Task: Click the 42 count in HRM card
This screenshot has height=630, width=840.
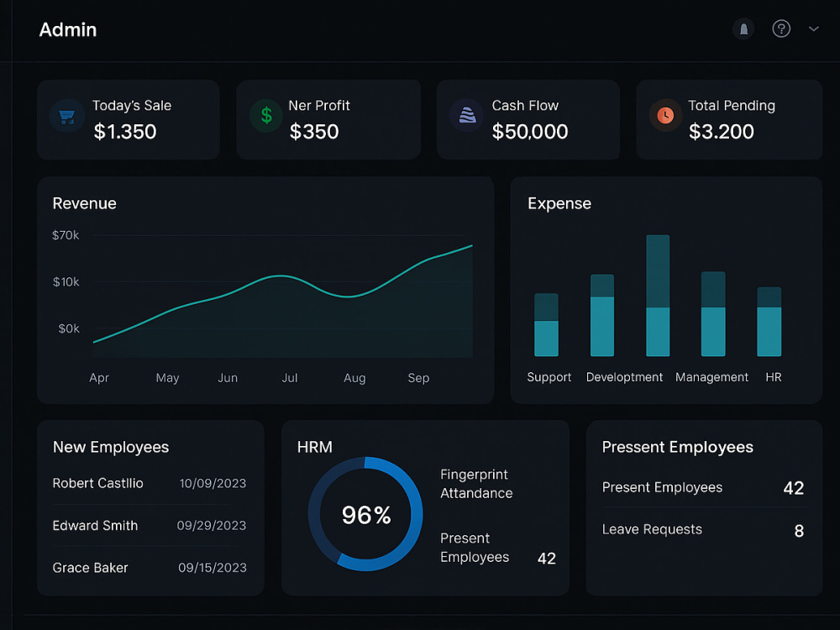Action: coord(547,559)
